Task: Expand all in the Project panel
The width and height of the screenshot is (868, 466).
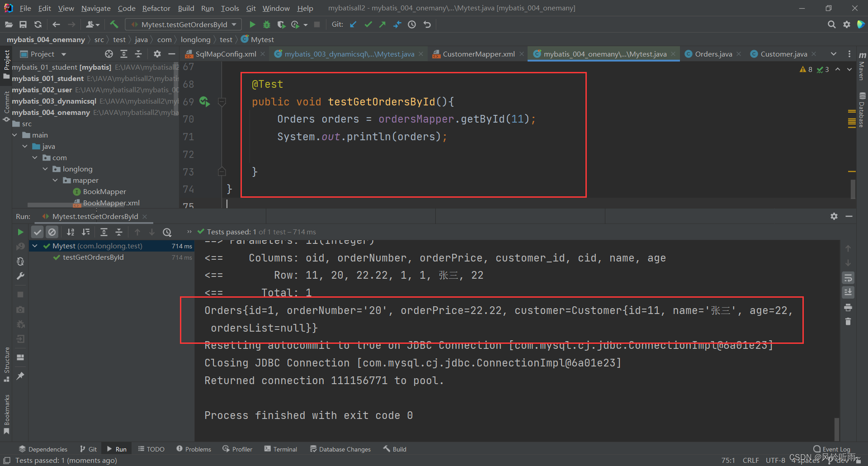Action: [x=124, y=54]
